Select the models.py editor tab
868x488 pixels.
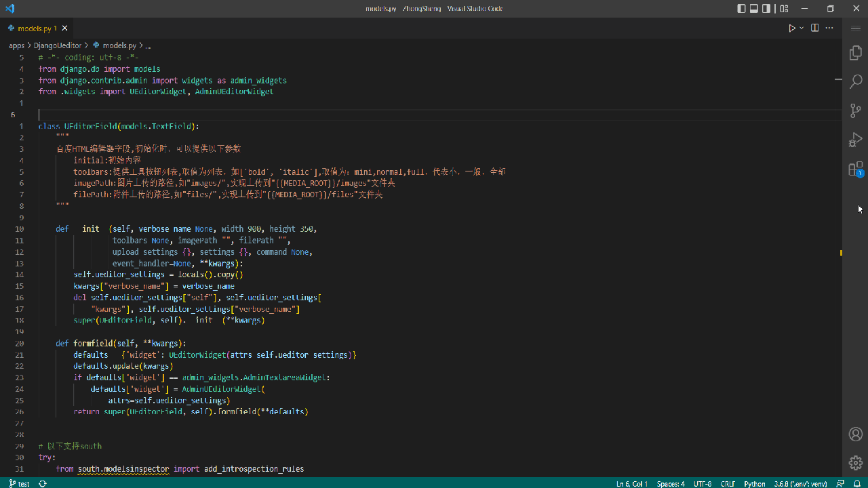[33, 28]
